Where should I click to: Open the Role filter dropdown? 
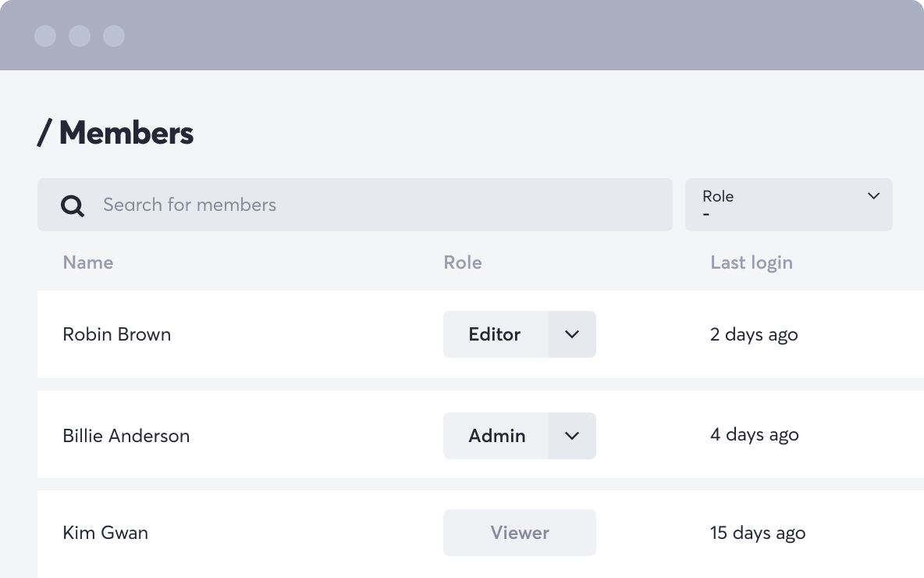788,205
